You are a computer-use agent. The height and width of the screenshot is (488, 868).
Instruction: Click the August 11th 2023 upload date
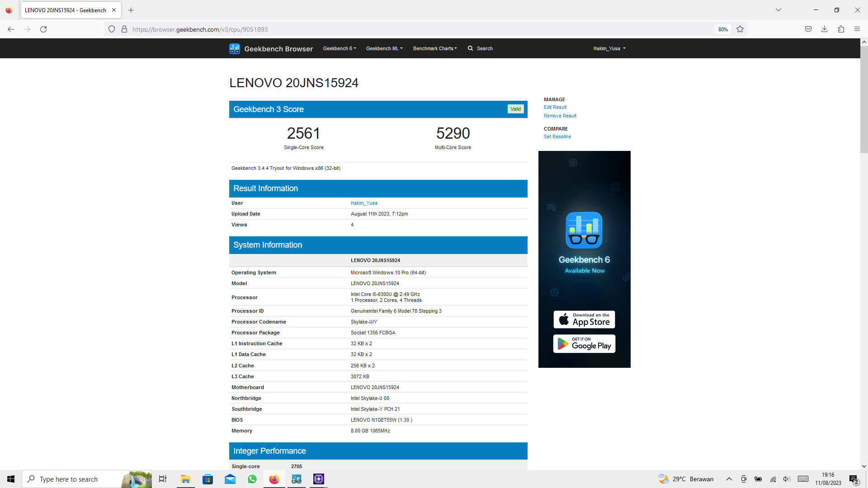(x=379, y=214)
